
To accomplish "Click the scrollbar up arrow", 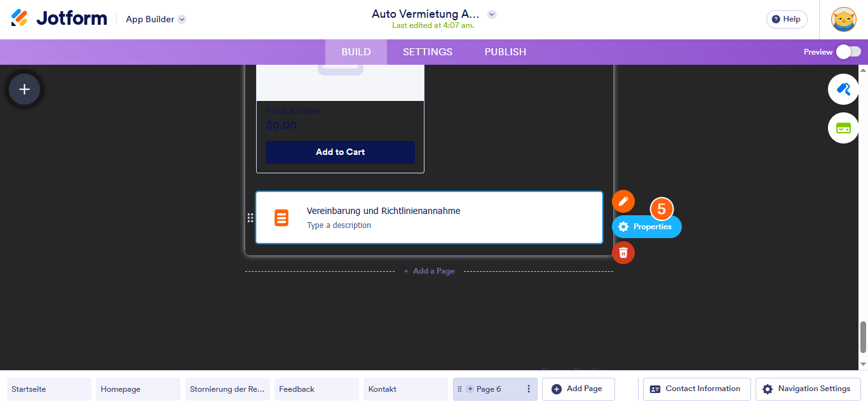I will 863,69.
